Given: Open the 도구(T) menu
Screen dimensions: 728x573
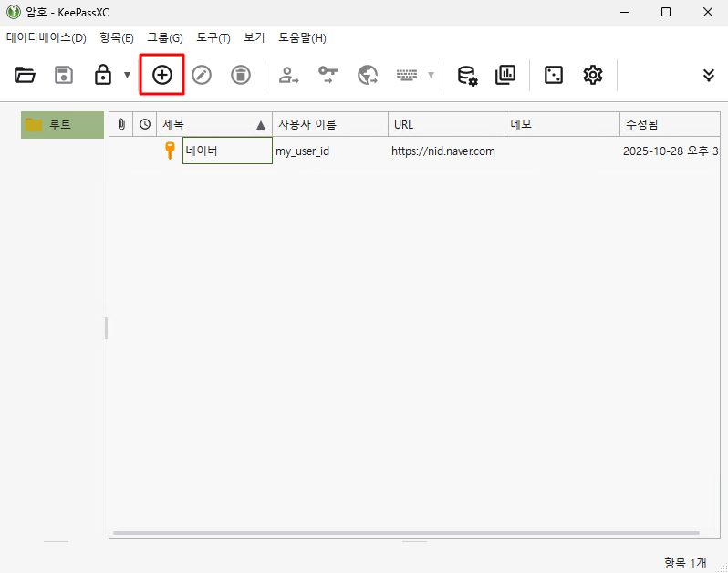Looking at the screenshot, I should 213,38.
